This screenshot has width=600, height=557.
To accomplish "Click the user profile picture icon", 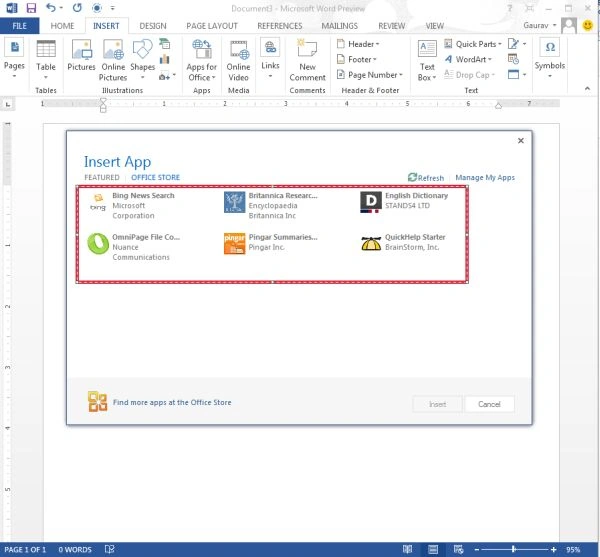I will (569, 26).
